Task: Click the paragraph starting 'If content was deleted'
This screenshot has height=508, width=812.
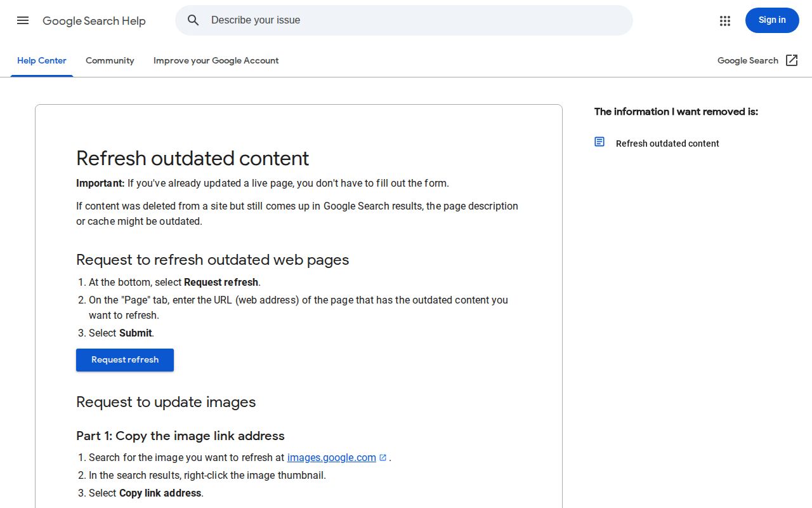Action: pyautogui.click(x=297, y=214)
